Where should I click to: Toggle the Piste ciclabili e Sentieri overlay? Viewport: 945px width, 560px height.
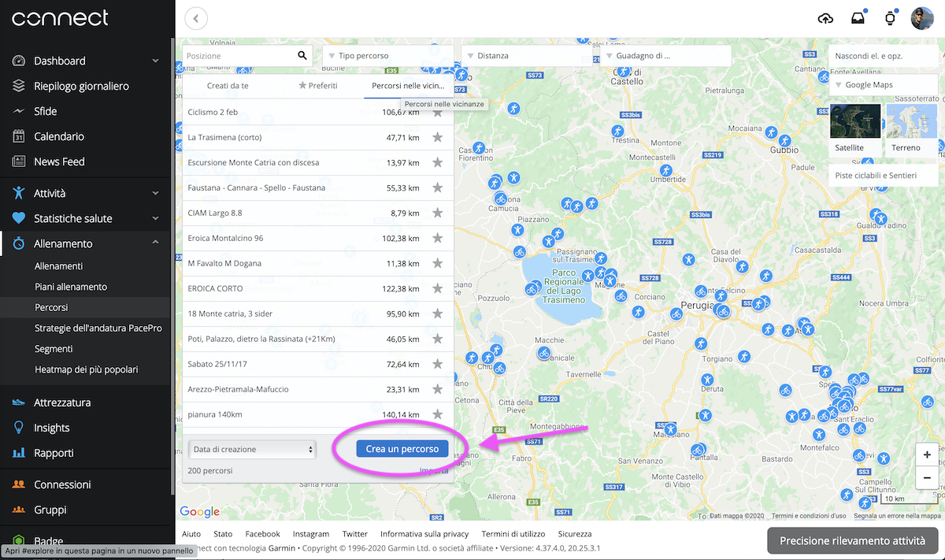click(883, 175)
